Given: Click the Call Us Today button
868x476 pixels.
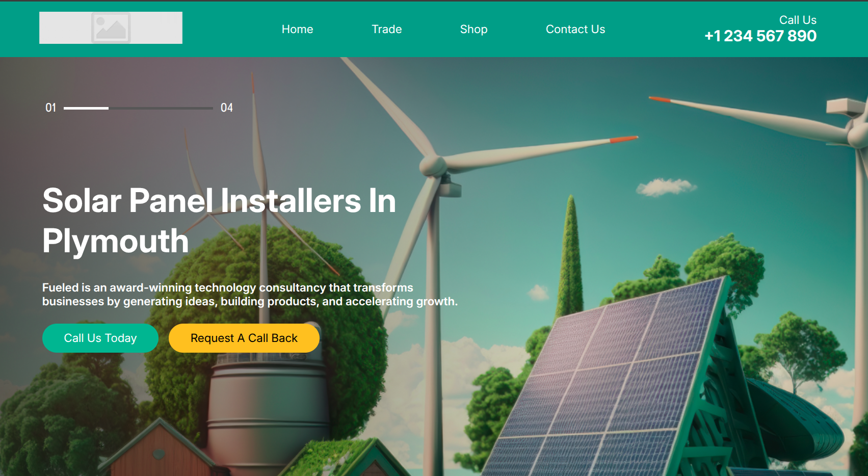Looking at the screenshot, I should coord(100,338).
